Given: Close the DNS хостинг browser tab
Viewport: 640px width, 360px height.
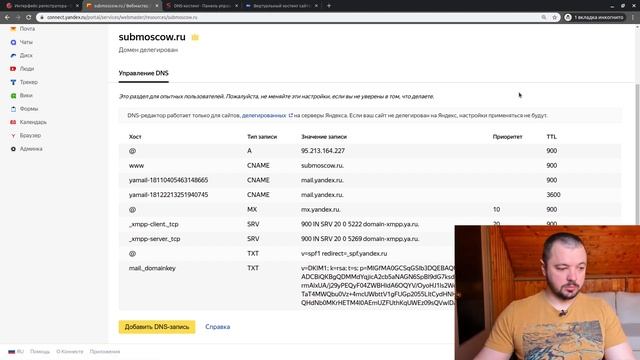Looking at the screenshot, I should click(x=236, y=6).
